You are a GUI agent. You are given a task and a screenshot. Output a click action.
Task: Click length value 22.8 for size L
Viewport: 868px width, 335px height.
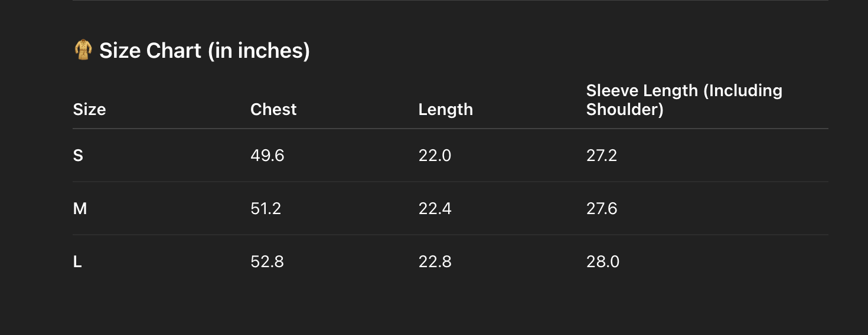point(435,262)
